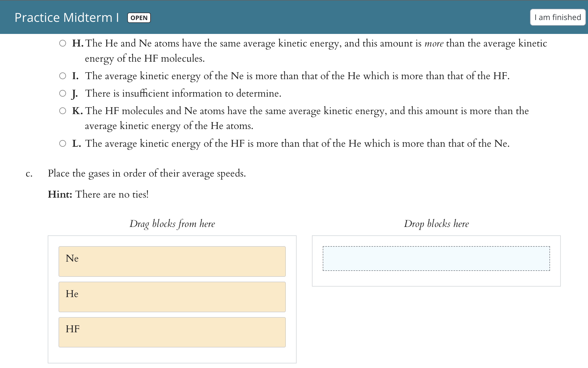Click option I answer text

tap(297, 76)
